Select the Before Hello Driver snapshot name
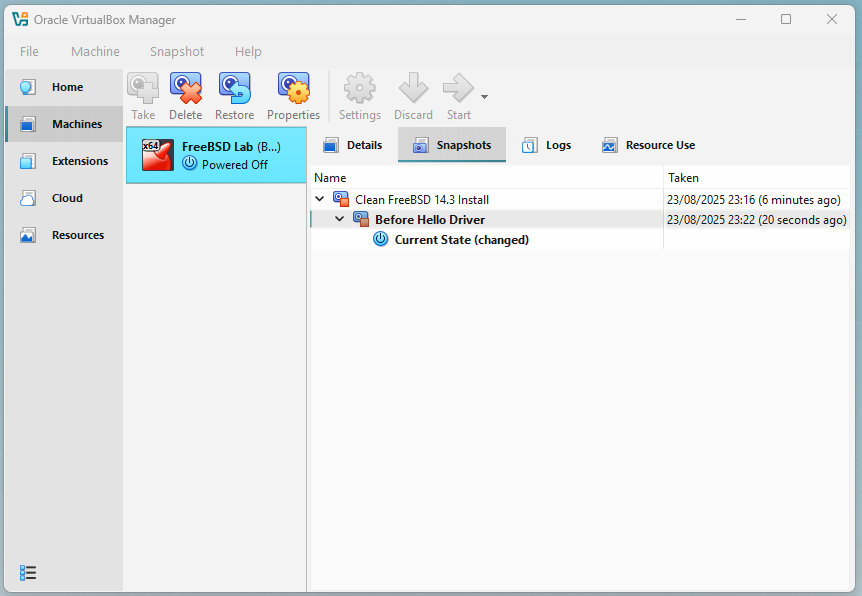The height and width of the screenshot is (596, 862). pos(430,220)
